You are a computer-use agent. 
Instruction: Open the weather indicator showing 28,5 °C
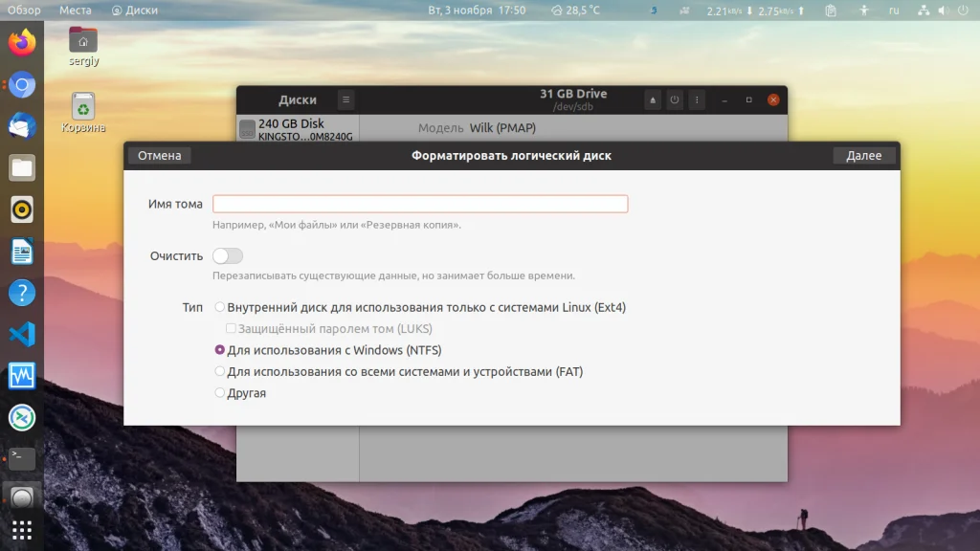point(575,11)
